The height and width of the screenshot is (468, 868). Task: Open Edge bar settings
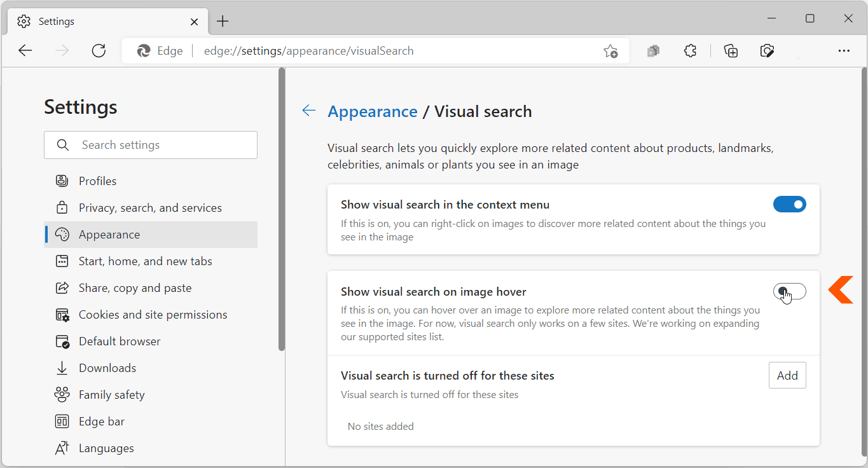[x=151, y=422]
